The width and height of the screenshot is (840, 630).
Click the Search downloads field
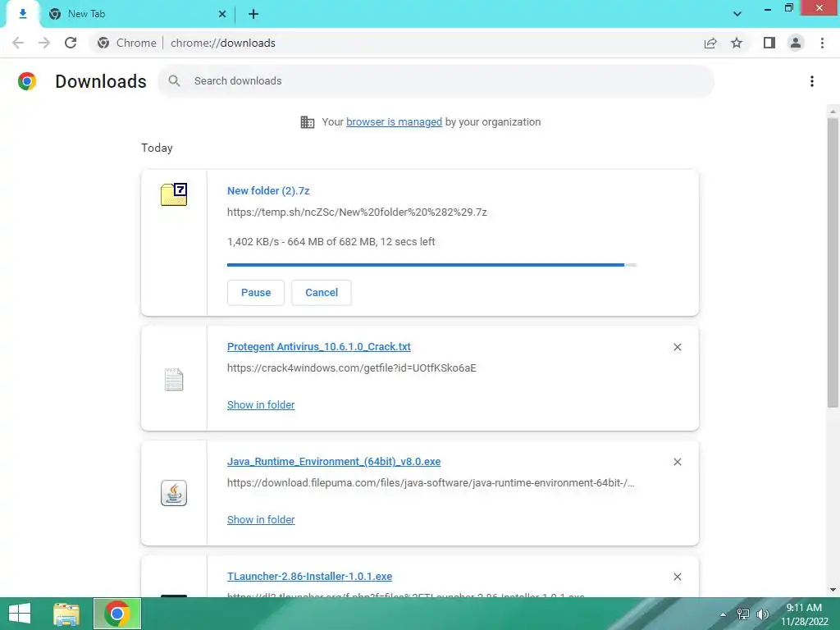pyautogui.click(x=436, y=81)
